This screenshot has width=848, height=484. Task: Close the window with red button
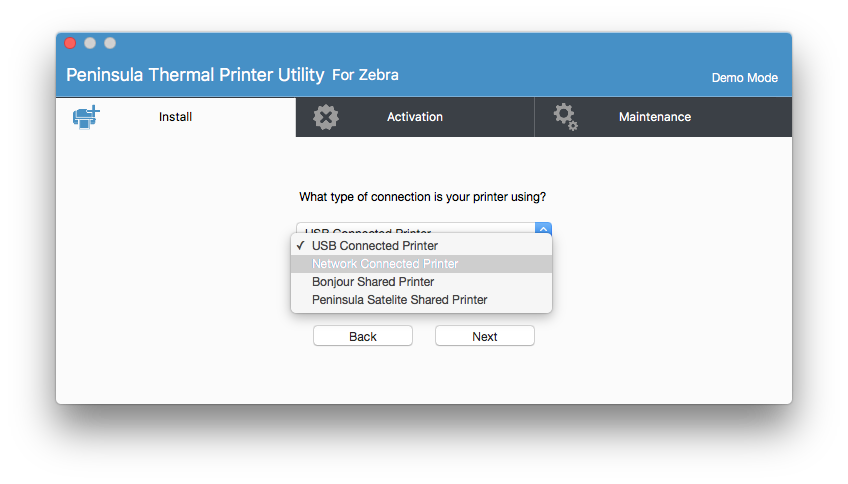click(x=70, y=43)
